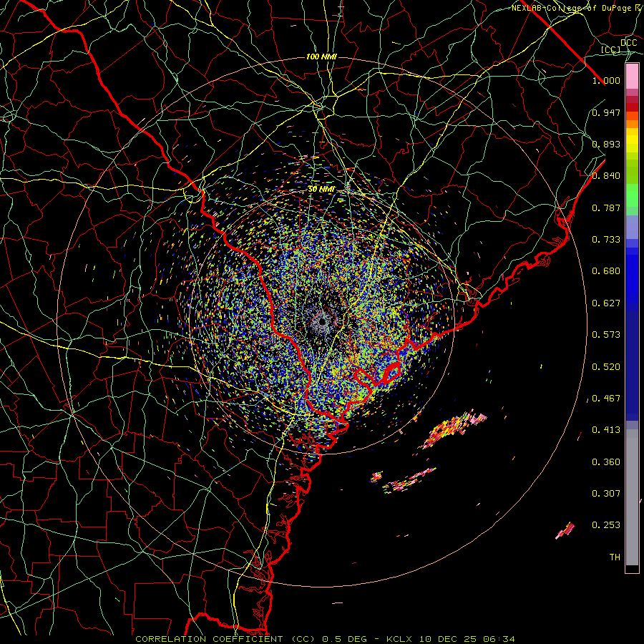The width and height of the screenshot is (644, 644).
Task: Pick the bright green segment of the color bar
Action: [632, 195]
